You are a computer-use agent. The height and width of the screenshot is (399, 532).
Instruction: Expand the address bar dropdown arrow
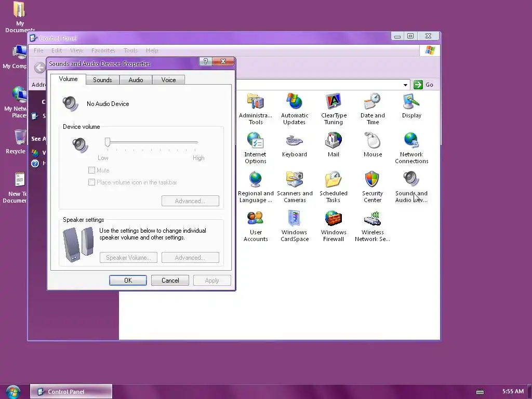405,85
